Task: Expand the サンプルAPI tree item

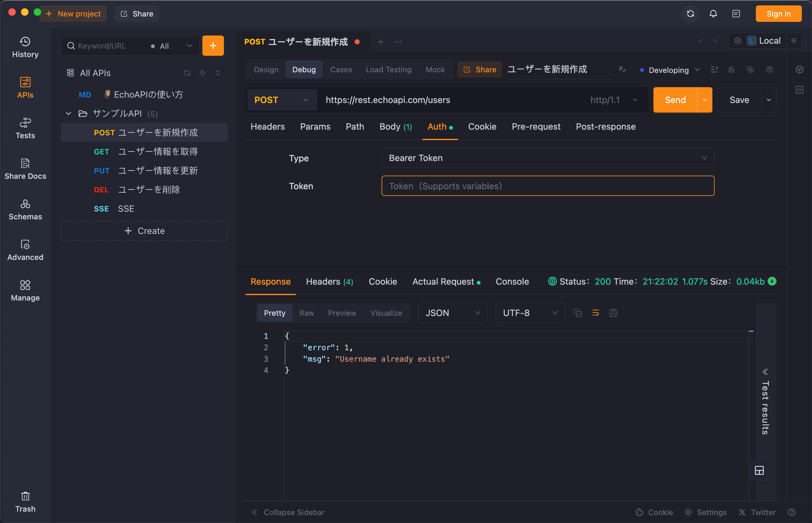Action: click(x=68, y=113)
